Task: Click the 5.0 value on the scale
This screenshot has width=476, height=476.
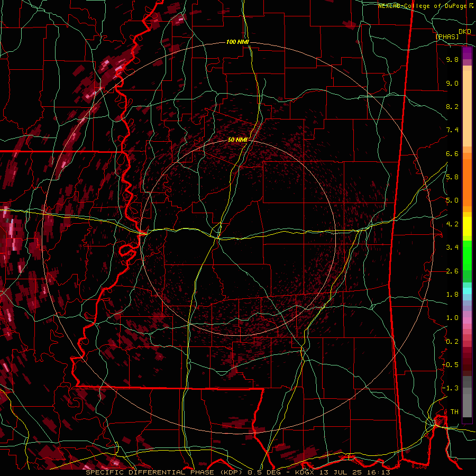Action: (452, 200)
